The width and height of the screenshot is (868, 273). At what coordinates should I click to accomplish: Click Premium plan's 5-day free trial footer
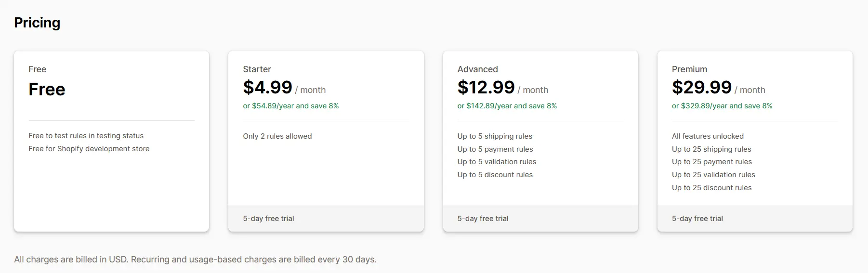tap(697, 219)
